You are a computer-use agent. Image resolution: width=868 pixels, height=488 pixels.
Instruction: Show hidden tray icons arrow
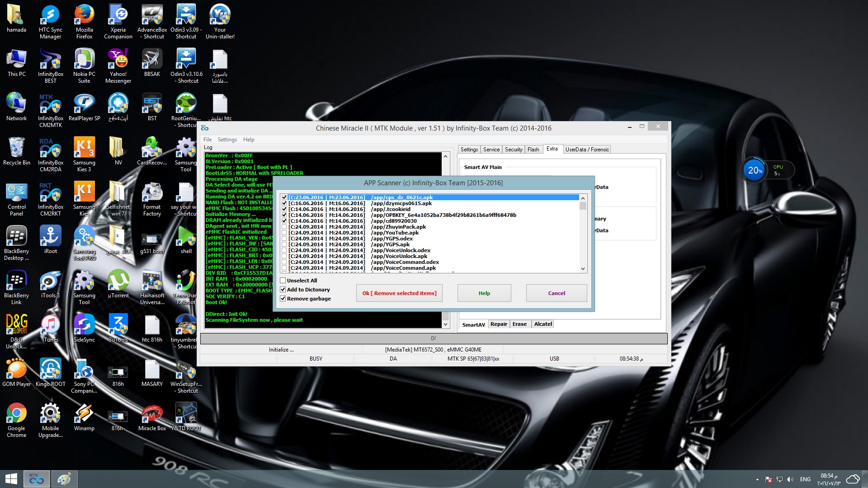[x=757, y=479]
